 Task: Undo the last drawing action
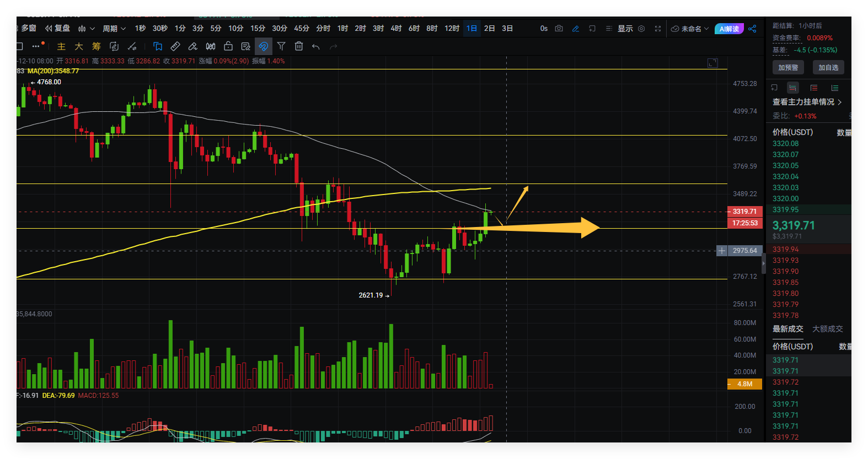316,46
